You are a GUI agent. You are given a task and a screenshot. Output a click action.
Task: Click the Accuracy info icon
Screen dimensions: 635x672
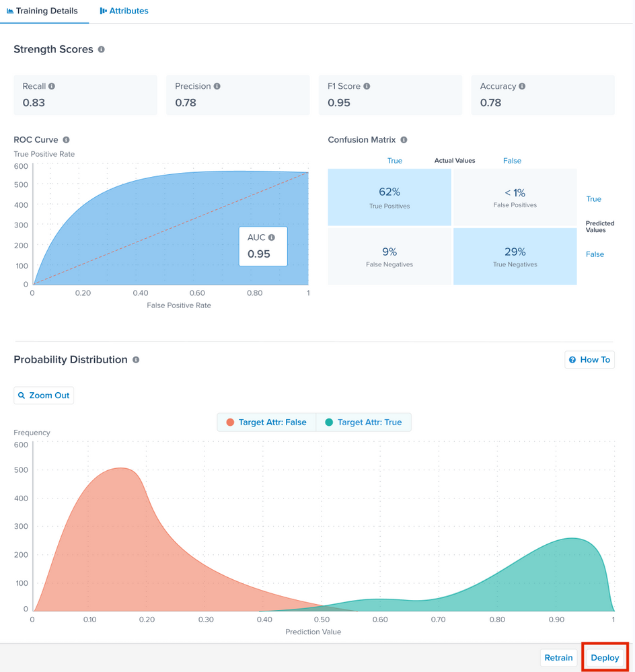(522, 86)
